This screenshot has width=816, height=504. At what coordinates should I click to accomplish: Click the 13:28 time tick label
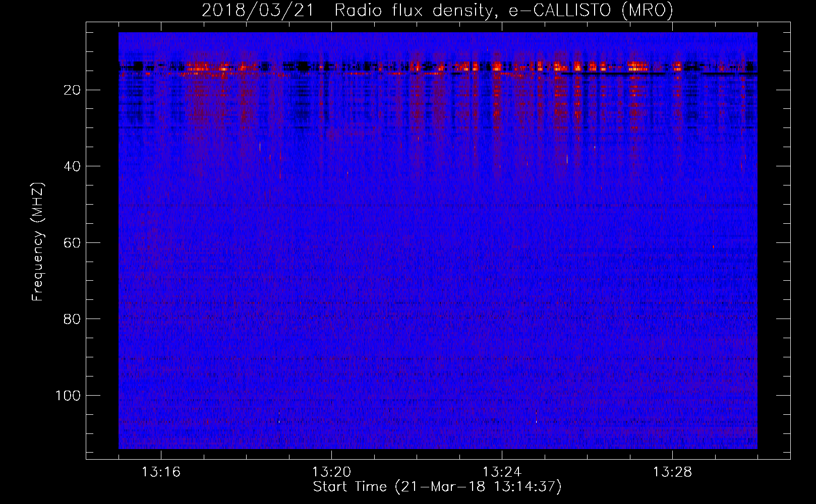[x=672, y=472]
